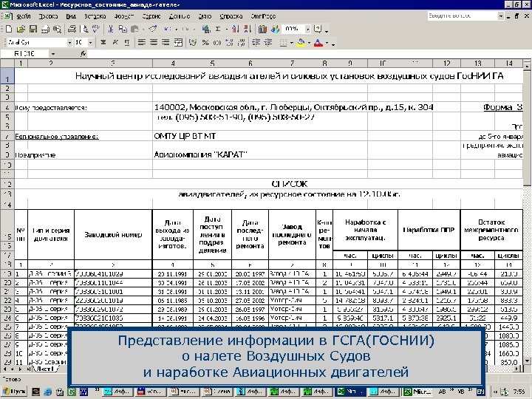Paste using the clipboard icon
The height and width of the screenshot is (399, 532).
click(134, 29)
